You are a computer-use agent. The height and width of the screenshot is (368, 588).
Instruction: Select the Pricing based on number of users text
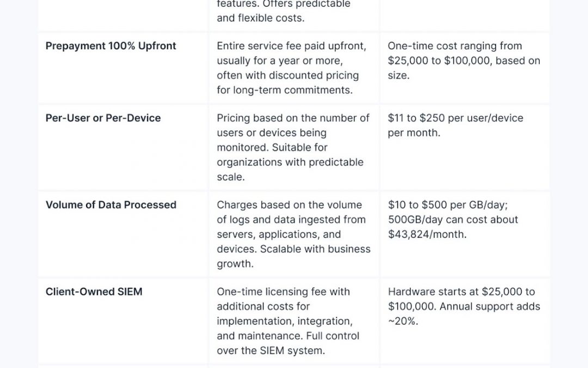(293, 147)
